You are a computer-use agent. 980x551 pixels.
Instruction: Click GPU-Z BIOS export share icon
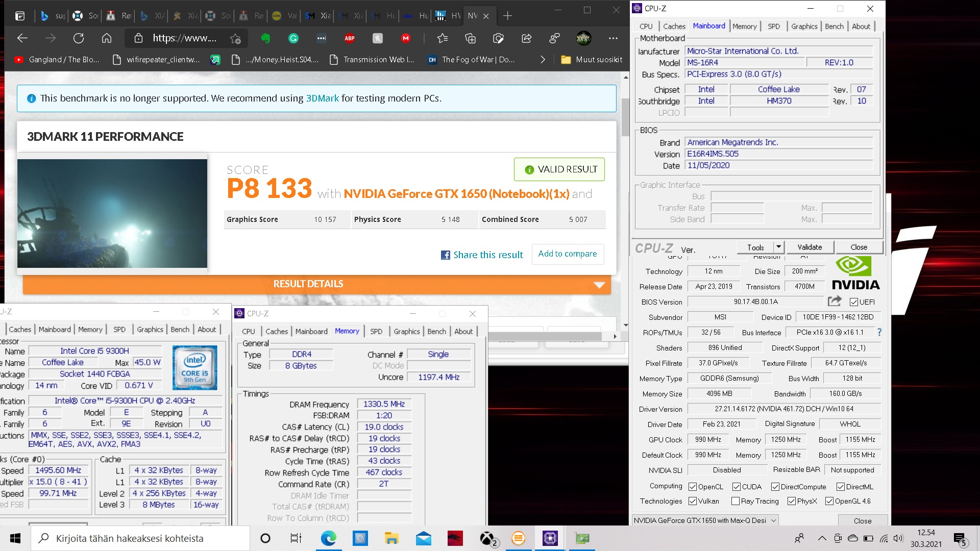click(835, 301)
